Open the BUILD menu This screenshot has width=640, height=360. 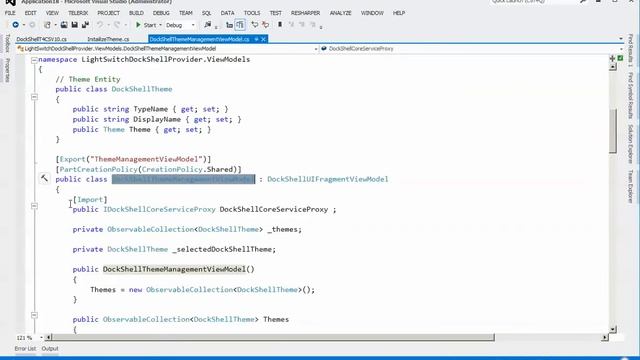tap(136, 13)
